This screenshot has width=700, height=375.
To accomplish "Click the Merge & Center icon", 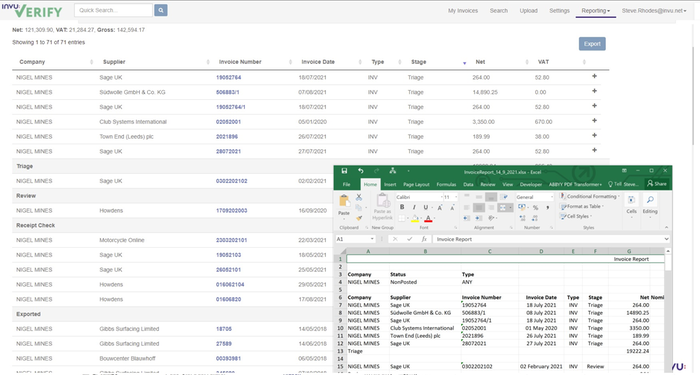I will point(503,208).
